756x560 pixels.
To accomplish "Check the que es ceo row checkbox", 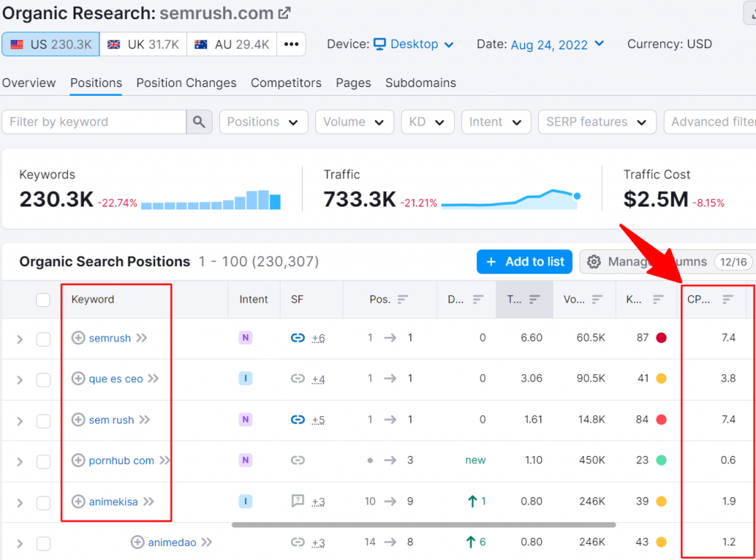I will coord(44,380).
